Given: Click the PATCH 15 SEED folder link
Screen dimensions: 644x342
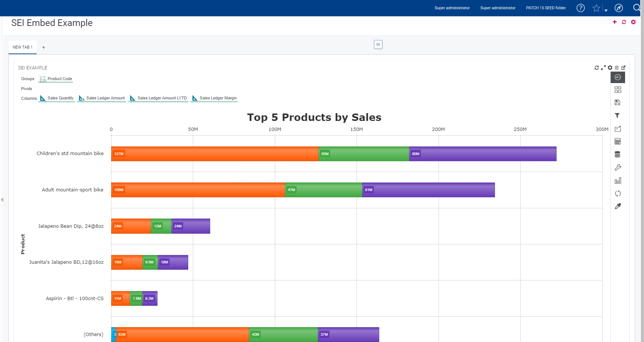Looking at the screenshot, I should (x=546, y=8).
